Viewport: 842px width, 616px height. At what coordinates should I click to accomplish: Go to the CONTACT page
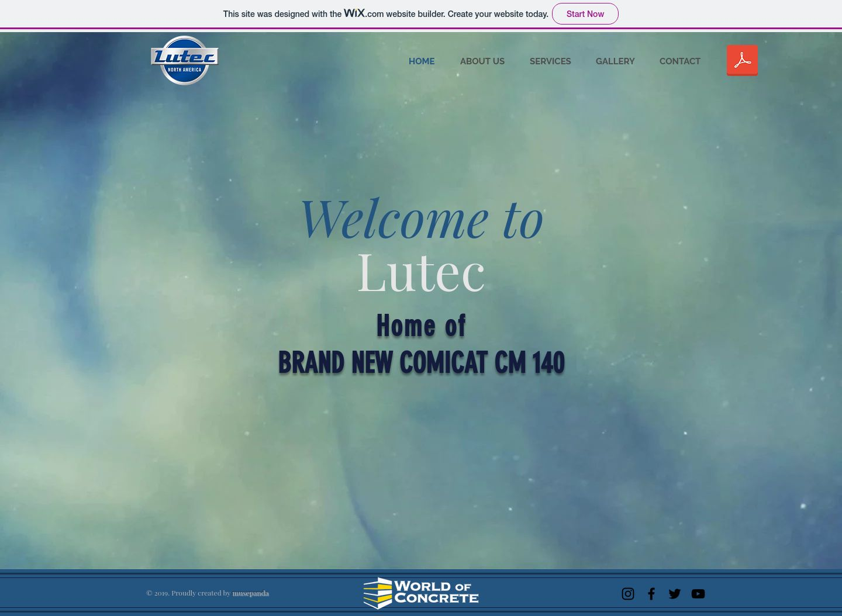(680, 61)
